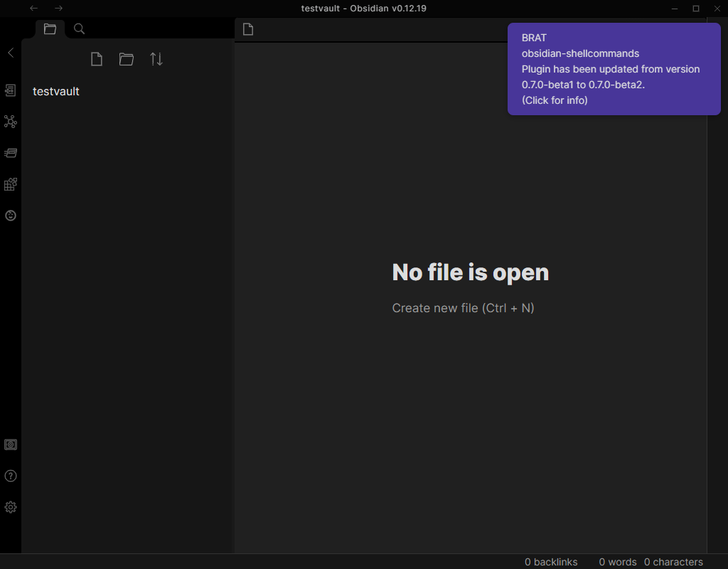Viewport: 728px width, 569px height.
Task: Open BRAT plugin update notification
Action: [x=614, y=69]
